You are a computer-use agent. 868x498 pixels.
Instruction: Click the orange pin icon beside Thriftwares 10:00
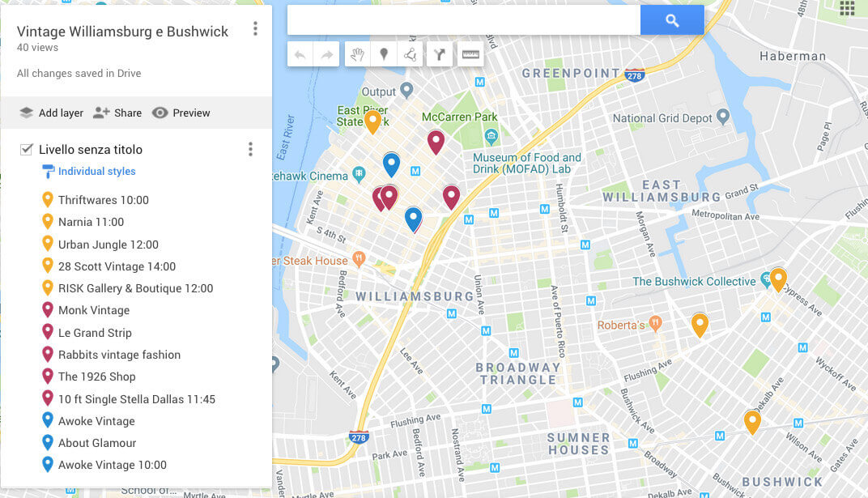click(48, 199)
